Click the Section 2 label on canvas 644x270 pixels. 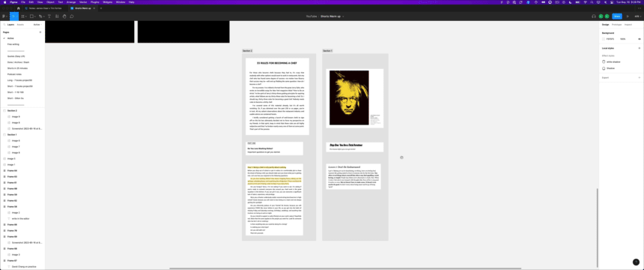[x=247, y=51]
